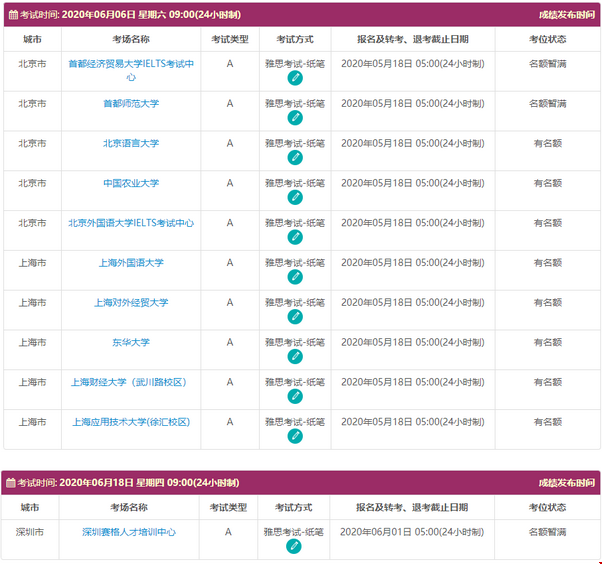Click 城市 header in first table

coord(32,39)
